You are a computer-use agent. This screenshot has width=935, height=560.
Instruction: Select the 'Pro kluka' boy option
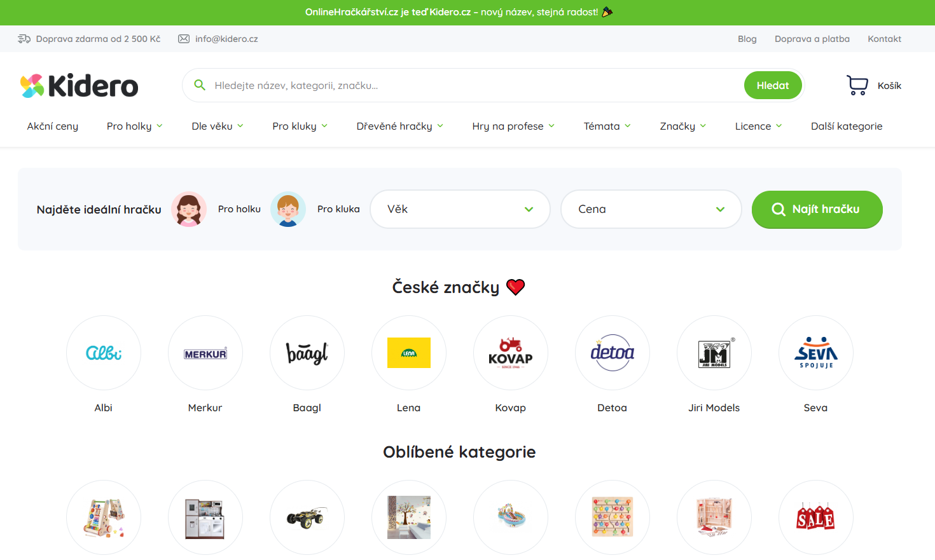pyautogui.click(x=288, y=209)
